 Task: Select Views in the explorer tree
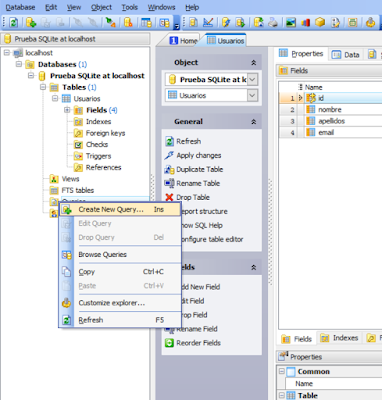click(x=70, y=179)
